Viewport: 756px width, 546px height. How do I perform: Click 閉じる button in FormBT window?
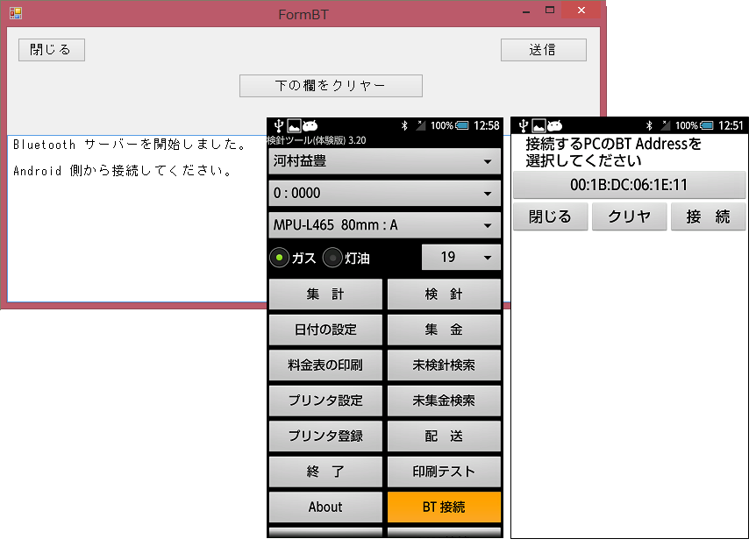[52, 50]
